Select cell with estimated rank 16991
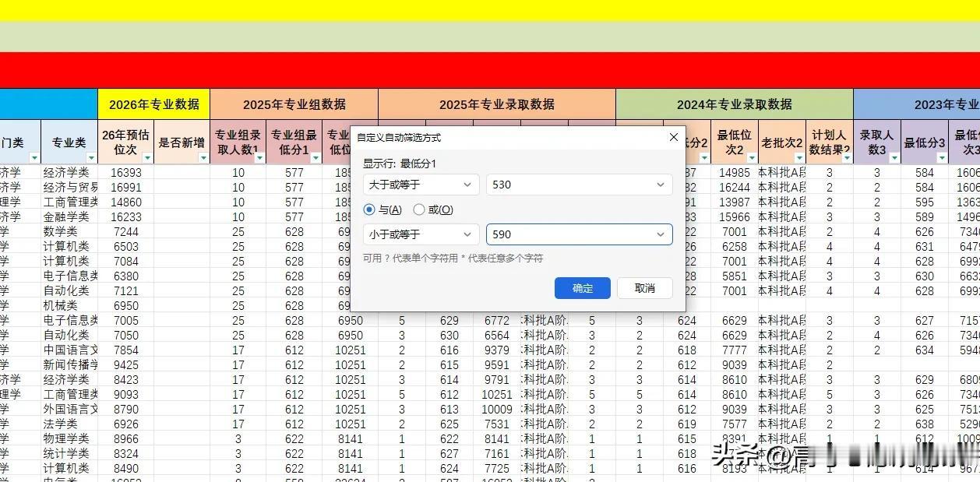The width and height of the screenshot is (980, 482). click(x=126, y=188)
